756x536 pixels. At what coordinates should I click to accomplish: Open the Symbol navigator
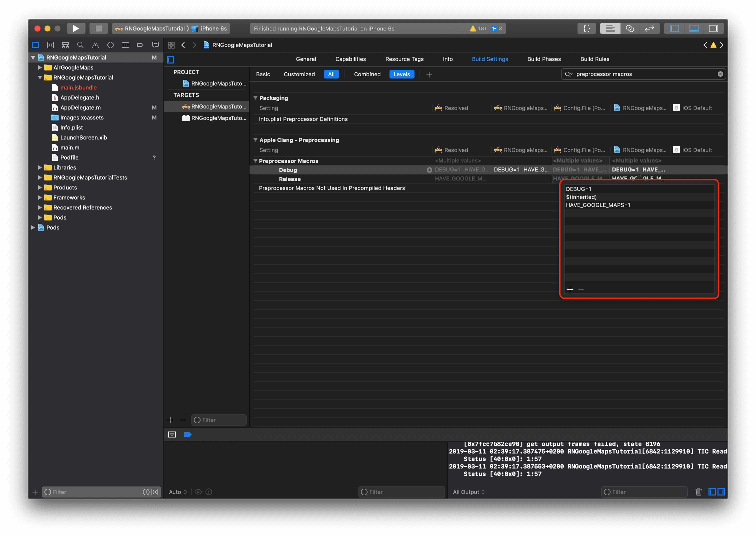tap(65, 45)
